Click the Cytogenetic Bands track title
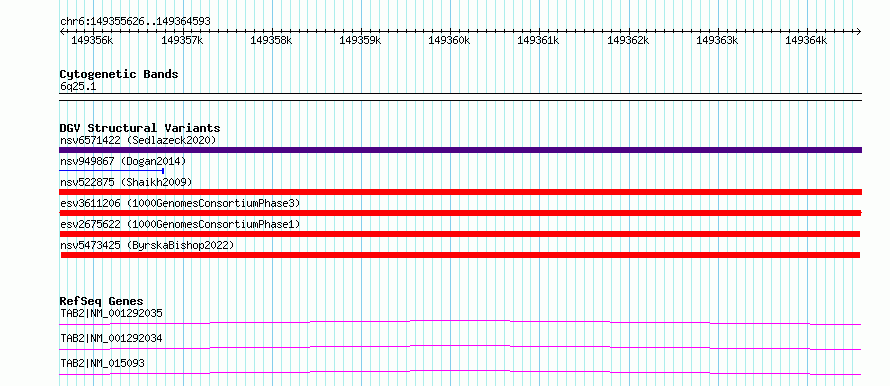 pyautogui.click(x=119, y=74)
